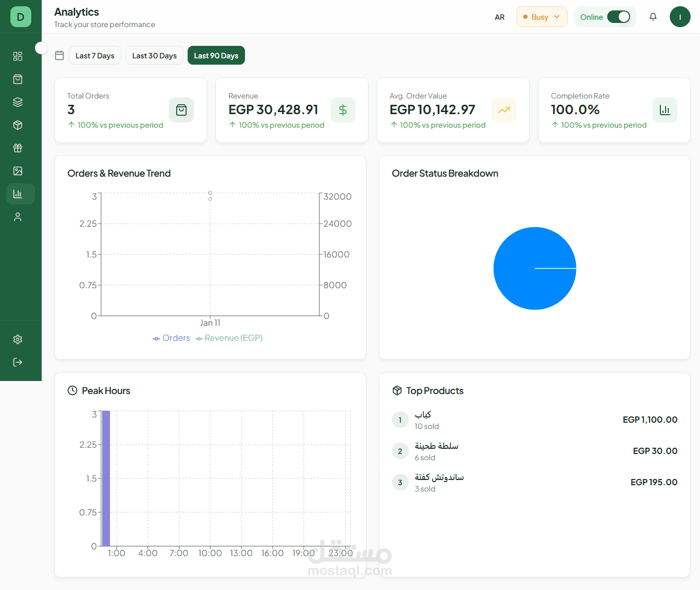Click the clock icon beside Peak Hours
This screenshot has width=700, height=590.
72,390
